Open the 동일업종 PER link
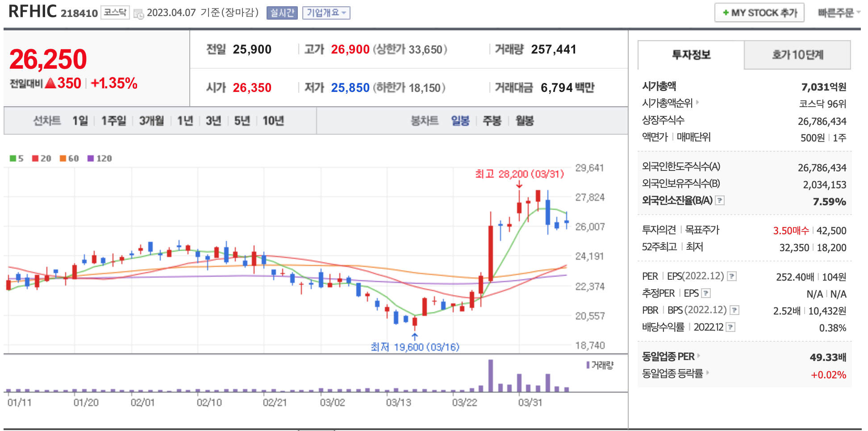The width and height of the screenshot is (868, 431). pyautogui.click(x=668, y=356)
